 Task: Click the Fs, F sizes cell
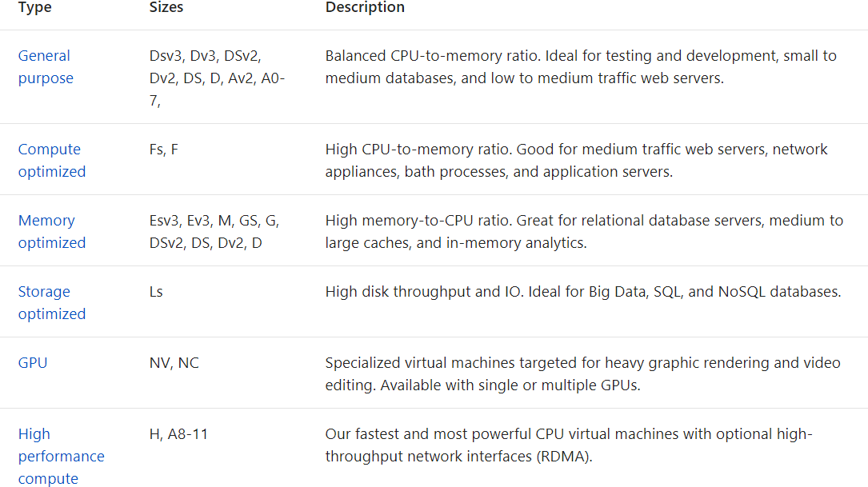[164, 150]
